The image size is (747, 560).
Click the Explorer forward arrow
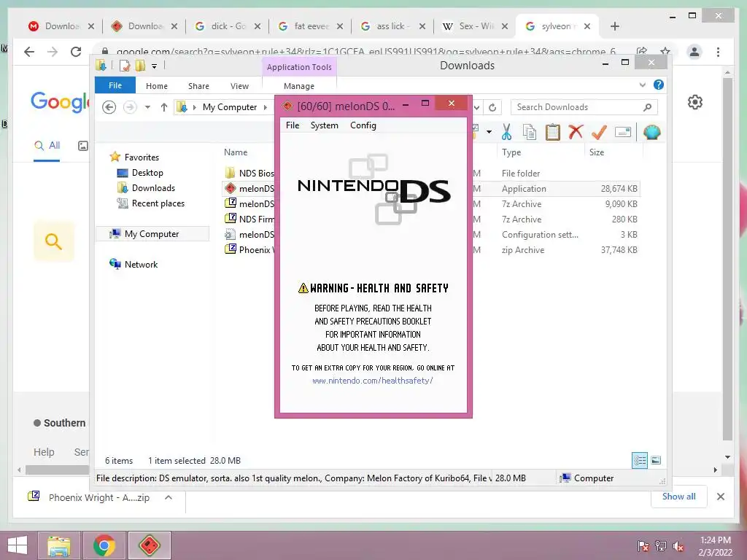(x=130, y=107)
